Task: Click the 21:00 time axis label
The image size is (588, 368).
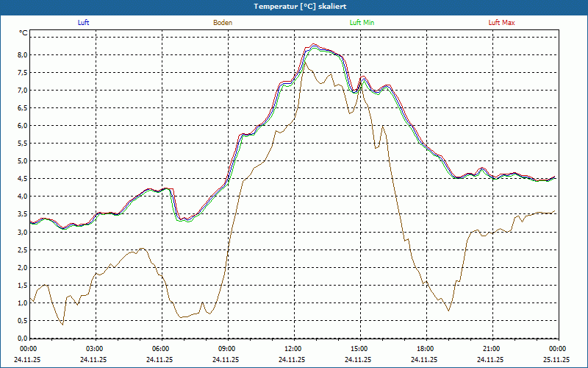Action: coord(492,349)
